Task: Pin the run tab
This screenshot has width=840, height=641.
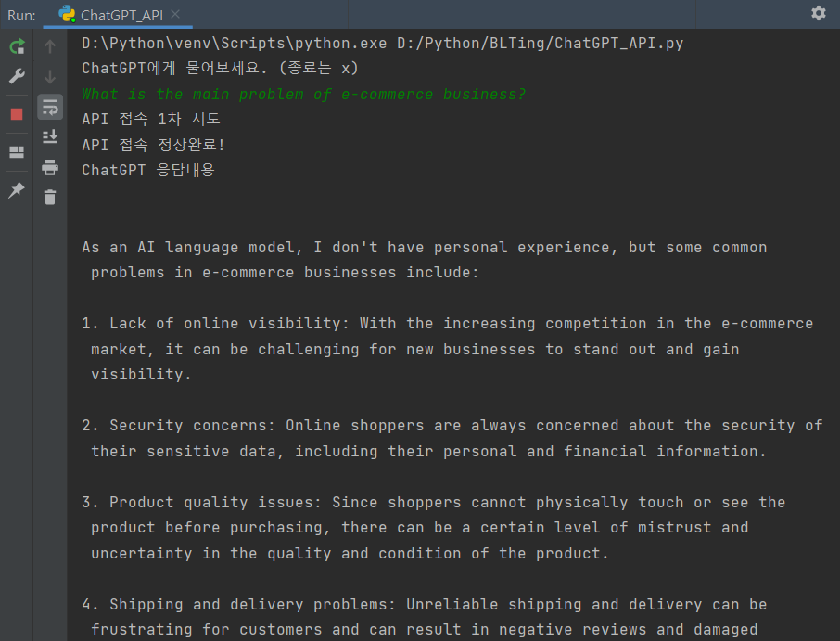Action: pyautogui.click(x=17, y=189)
